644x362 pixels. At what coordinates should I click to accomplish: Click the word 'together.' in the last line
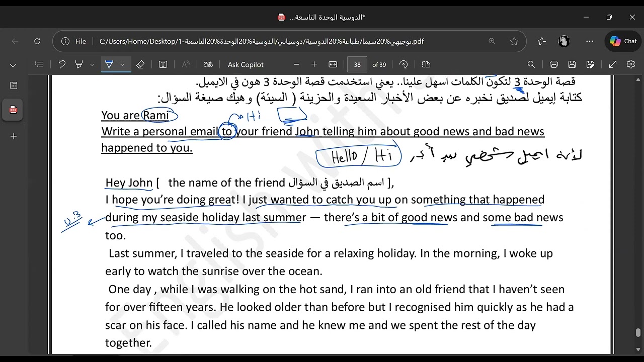pyautogui.click(x=128, y=343)
